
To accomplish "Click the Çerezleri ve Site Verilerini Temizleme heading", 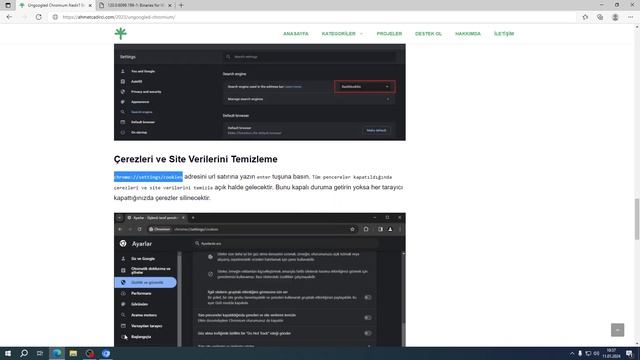I will pyautogui.click(x=196, y=159).
